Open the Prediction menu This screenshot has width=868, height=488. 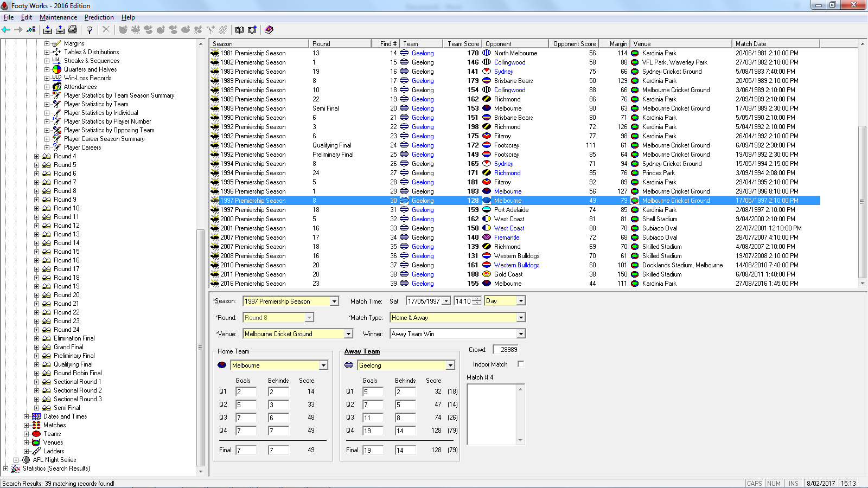[99, 17]
